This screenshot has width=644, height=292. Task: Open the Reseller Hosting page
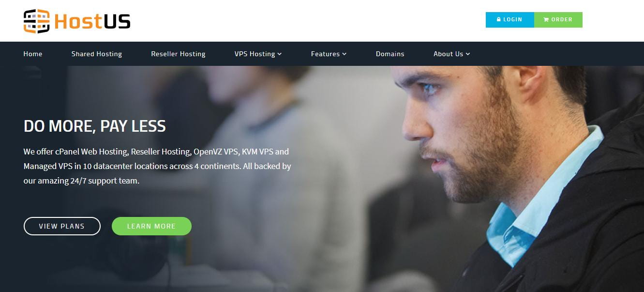click(178, 54)
